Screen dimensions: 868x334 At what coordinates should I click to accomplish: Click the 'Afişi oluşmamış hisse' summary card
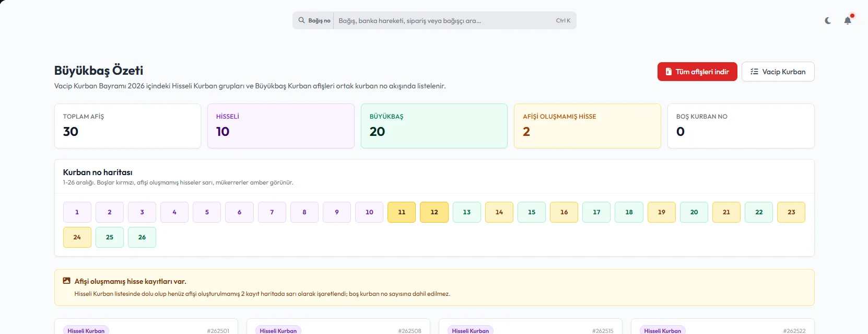pyautogui.click(x=588, y=126)
